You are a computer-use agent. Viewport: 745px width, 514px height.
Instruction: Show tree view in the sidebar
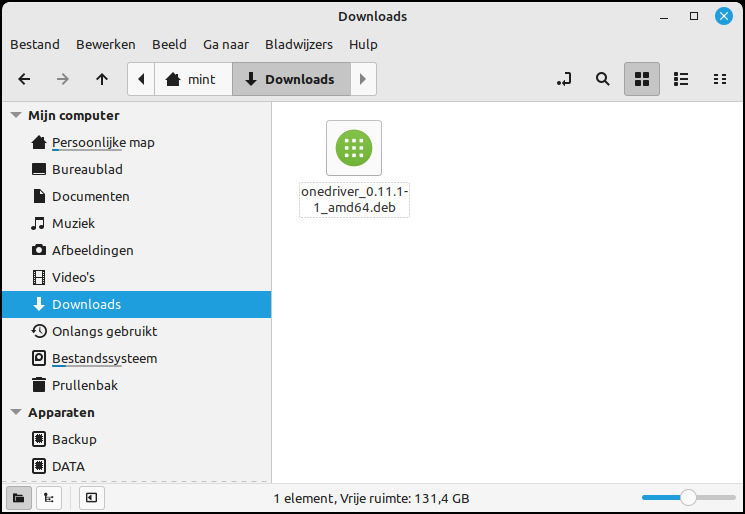(48, 498)
